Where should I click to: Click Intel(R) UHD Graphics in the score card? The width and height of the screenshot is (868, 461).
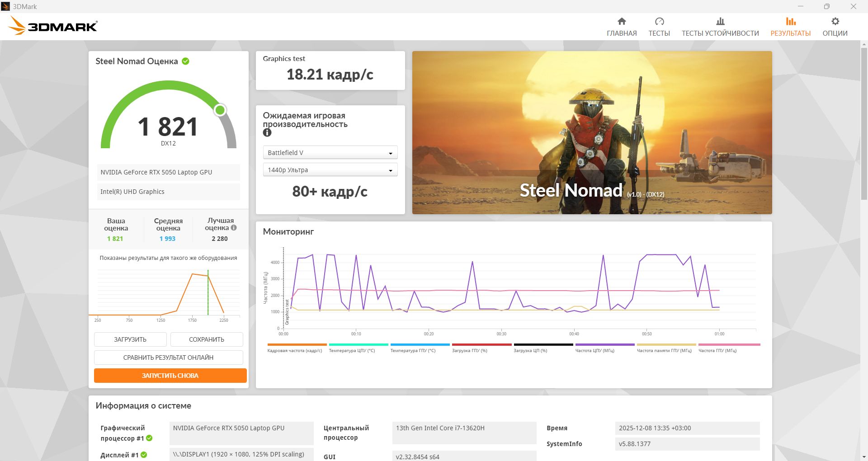(168, 192)
